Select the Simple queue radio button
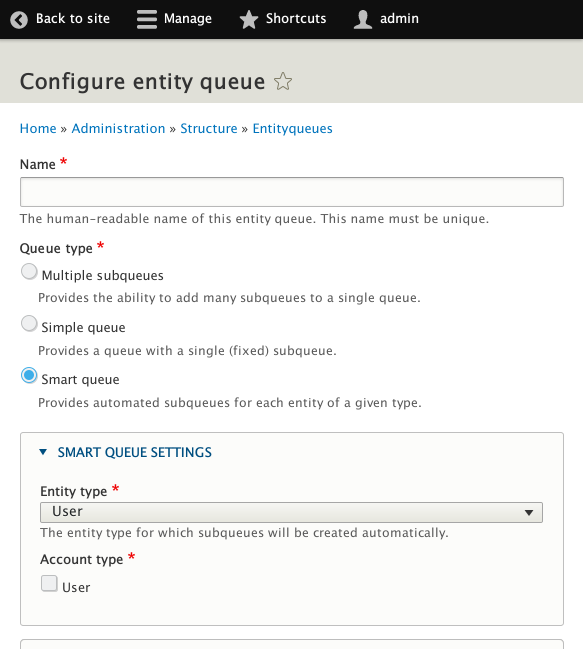 tap(29, 324)
